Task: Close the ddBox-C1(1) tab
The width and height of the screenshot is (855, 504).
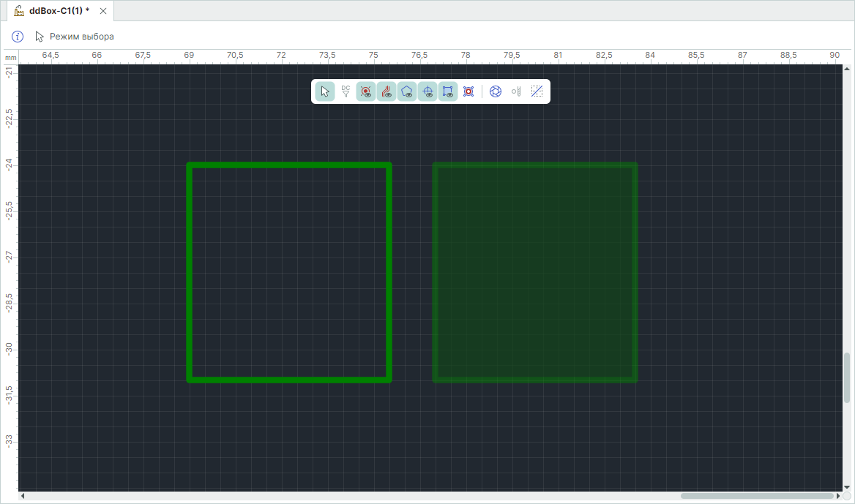Action: click(103, 11)
